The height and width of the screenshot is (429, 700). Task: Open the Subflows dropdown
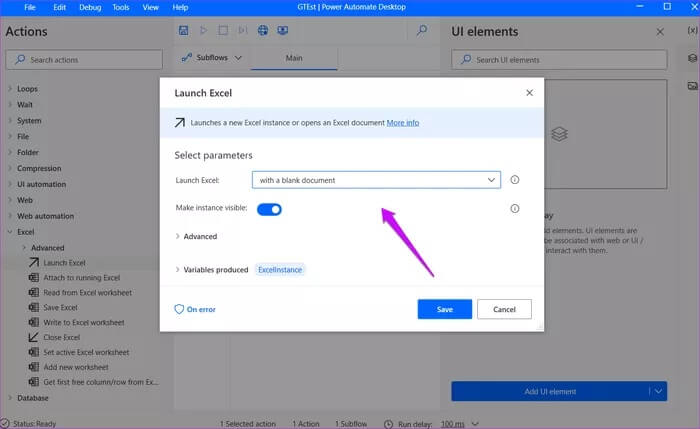point(212,58)
